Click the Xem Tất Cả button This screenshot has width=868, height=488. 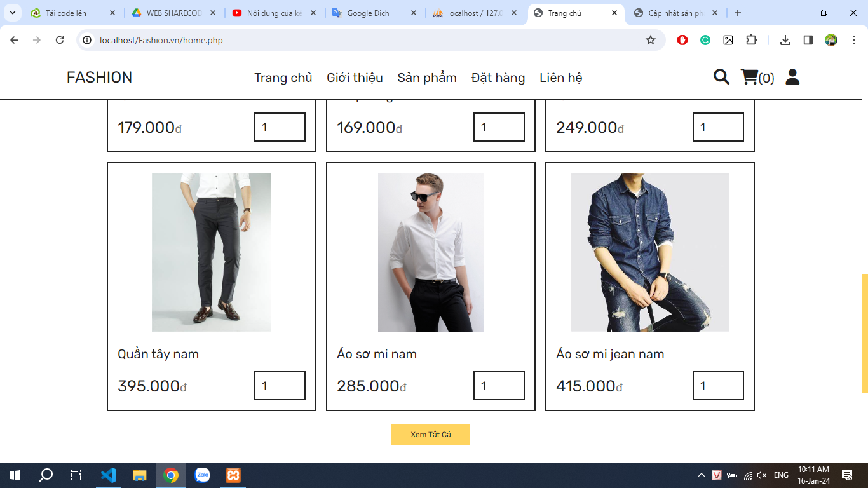click(x=431, y=435)
